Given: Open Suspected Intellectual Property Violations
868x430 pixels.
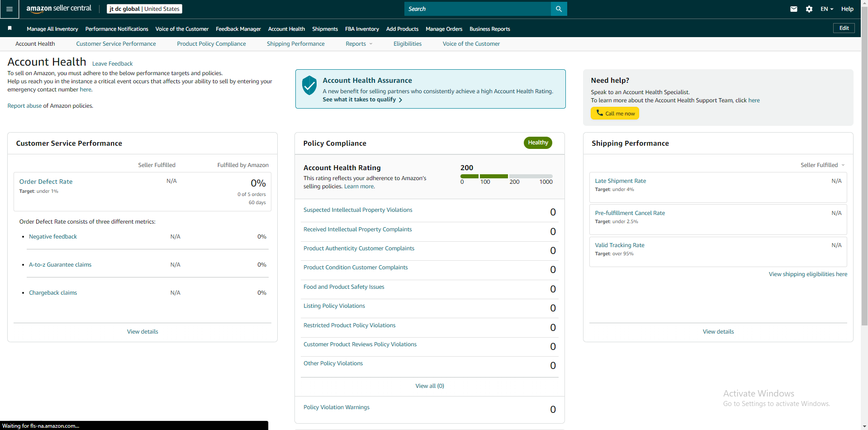Looking at the screenshot, I should (x=358, y=210).
